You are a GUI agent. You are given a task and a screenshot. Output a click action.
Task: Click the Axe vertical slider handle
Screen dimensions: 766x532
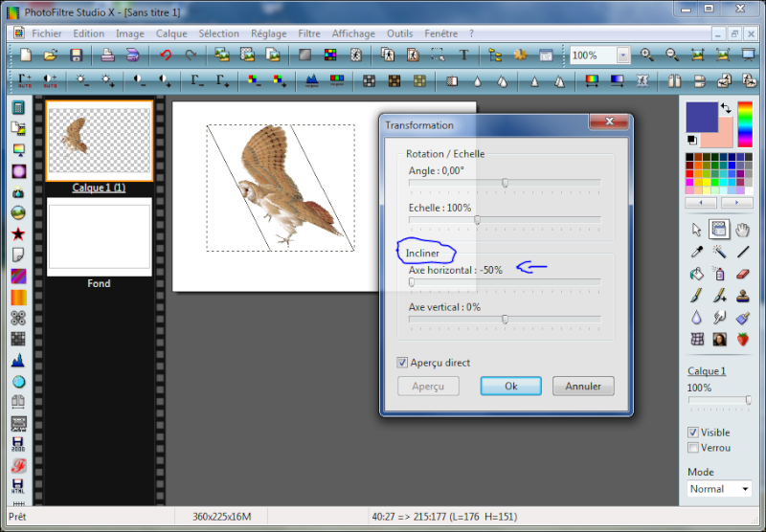pyautogui.click(x=506, y=320)
